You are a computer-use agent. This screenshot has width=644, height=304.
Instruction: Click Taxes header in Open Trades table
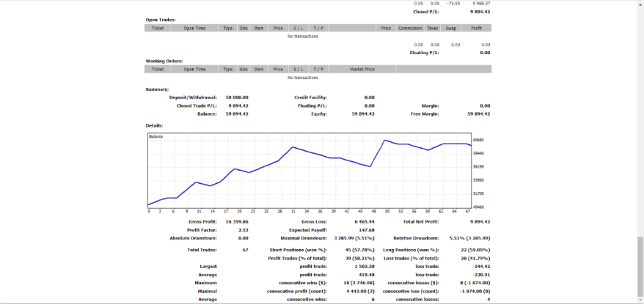pyautogui.click(x=431, y=28)
